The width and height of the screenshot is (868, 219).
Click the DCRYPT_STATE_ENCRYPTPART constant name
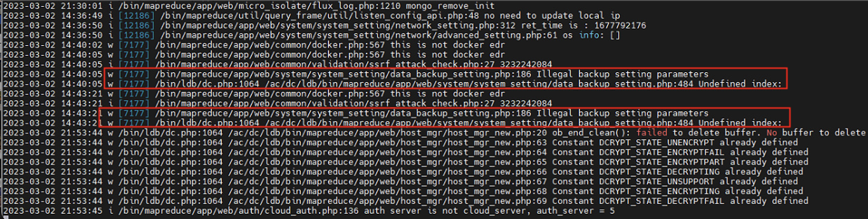[x=662, y=162]
